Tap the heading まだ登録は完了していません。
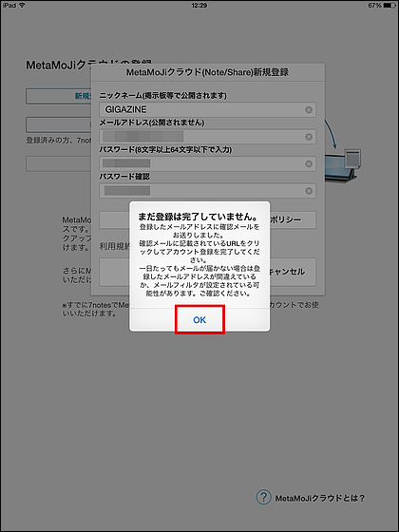The image size is (399, 532). (199, 217)
